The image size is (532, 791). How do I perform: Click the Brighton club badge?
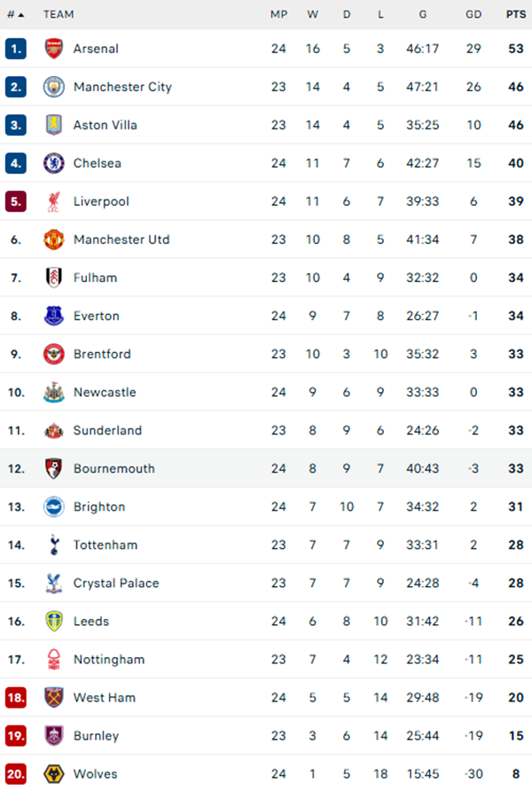[53, 506]
